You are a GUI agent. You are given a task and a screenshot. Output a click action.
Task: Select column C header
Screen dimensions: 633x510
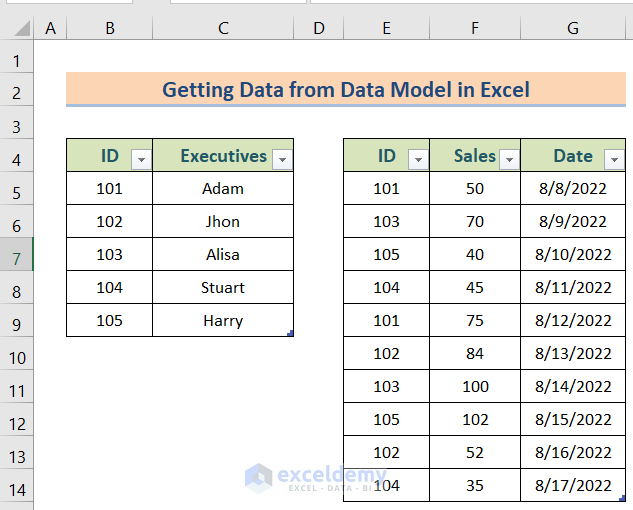pos(223,28)
